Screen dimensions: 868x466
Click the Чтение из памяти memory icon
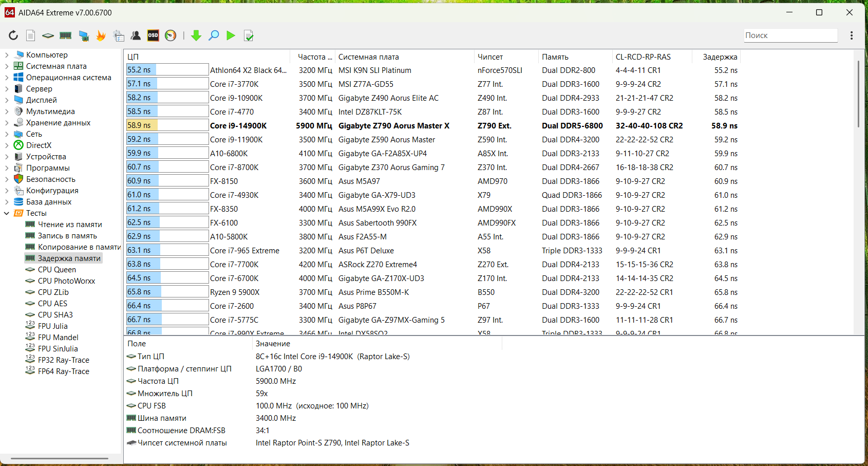[30, 225]
